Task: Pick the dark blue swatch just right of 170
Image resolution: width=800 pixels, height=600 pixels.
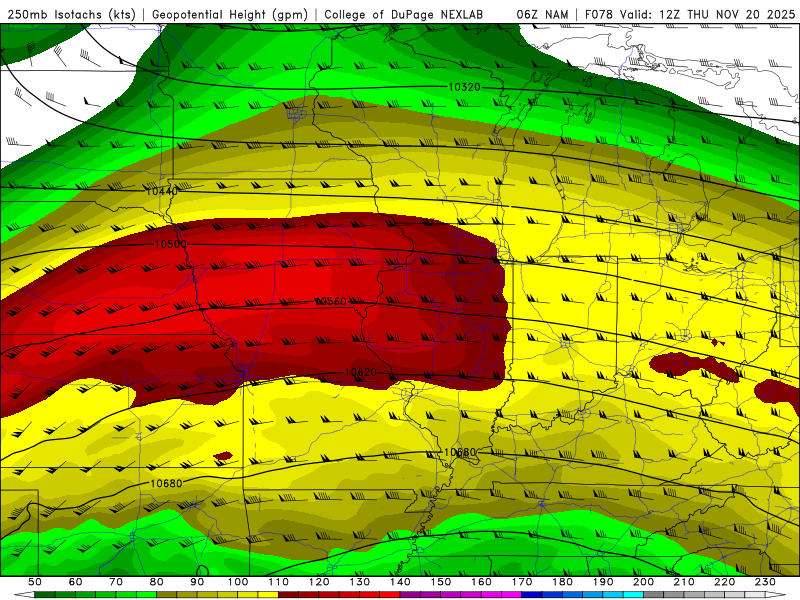Action: 532,595
